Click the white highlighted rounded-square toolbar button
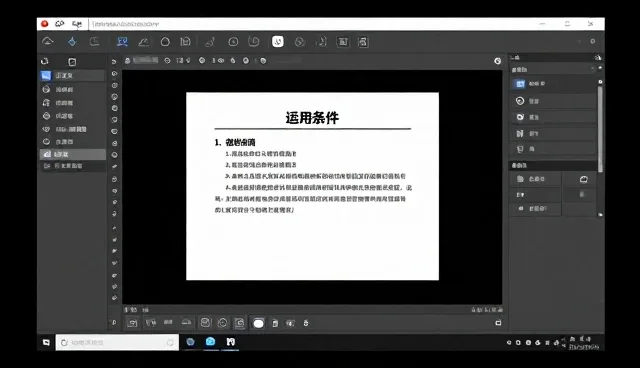This screenshot has height=368, width=640. (x=278, y=41)
